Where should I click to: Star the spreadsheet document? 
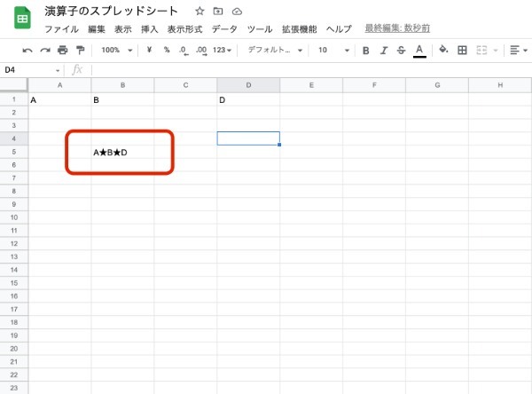click(199, 12)
